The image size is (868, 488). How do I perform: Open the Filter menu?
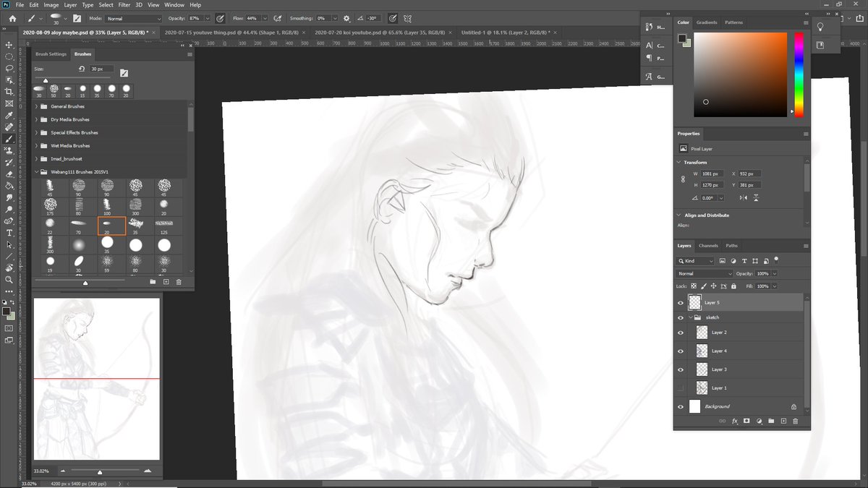(x=124, y=4)
